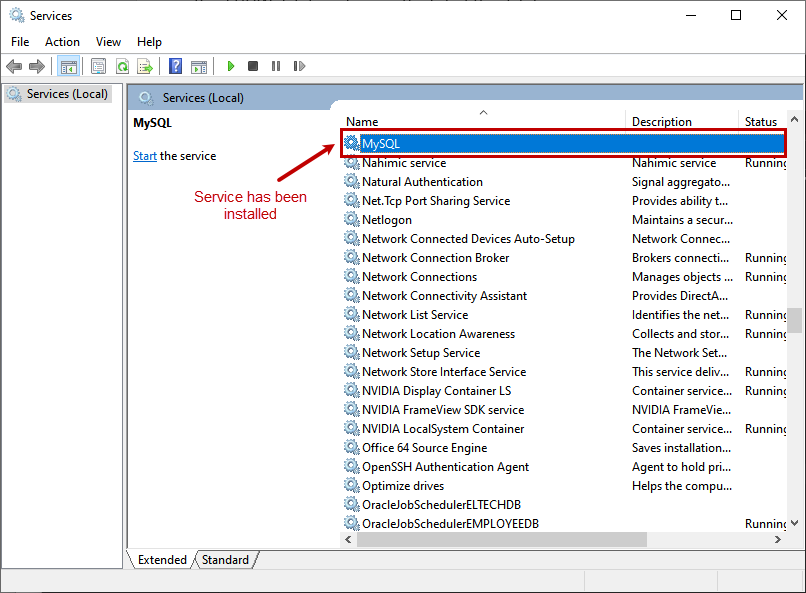Click the right arrow of the horizontal scrollbar
This screenshot has height=593, width=806.
click(x=779, y=539)
